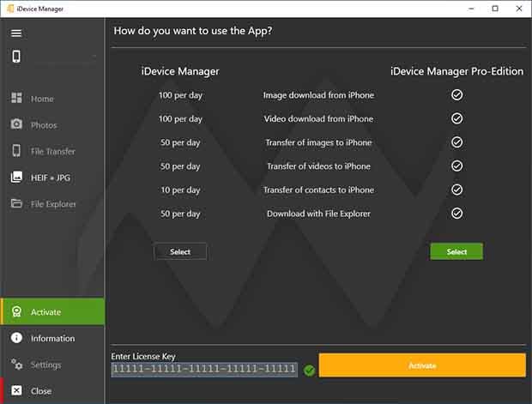Click the Photos camera icon
Viewport: 532px width, 404px height.
pyautogui.click(x=16, y=124)
